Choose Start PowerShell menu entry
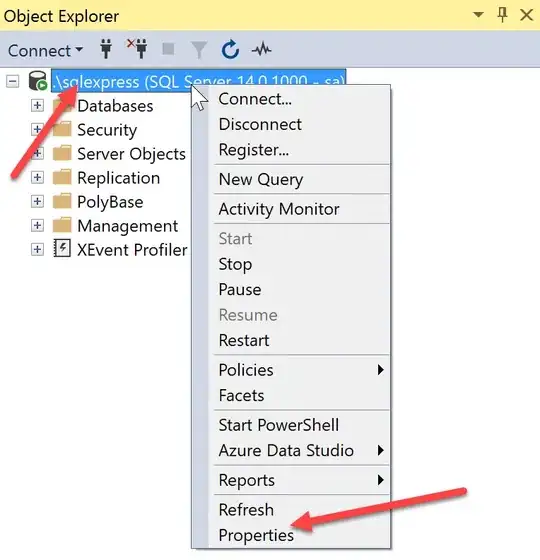 point(279,425)
